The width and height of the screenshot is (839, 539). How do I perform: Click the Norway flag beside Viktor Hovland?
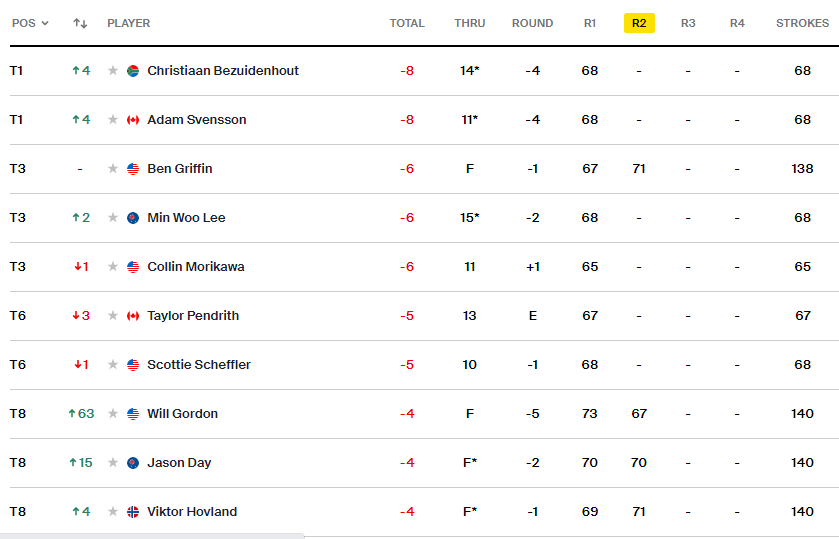pyautogui.click(x=133, y=512)
